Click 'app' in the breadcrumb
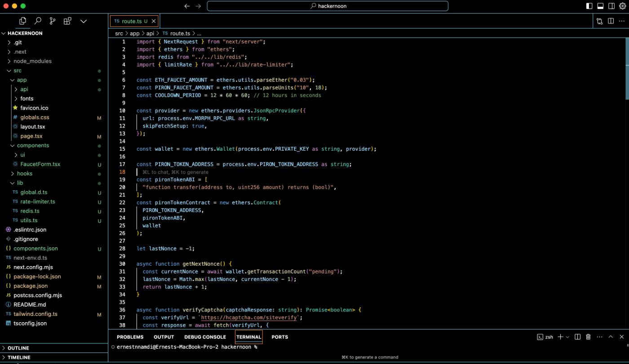This screenshot has height=364, width=629. click(135, 34)
